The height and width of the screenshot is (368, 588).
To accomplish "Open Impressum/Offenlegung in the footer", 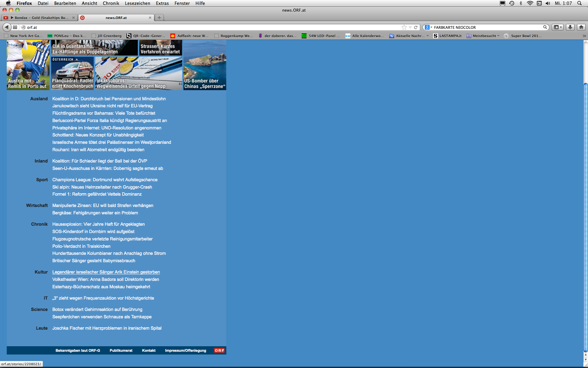I will [x=186, y=351].
